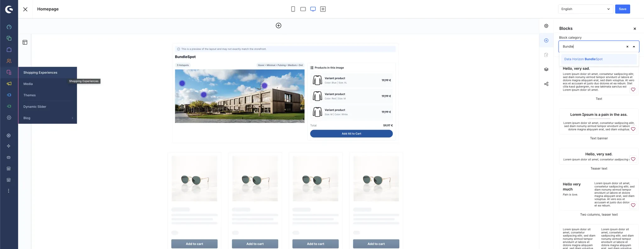
Task: Click the building photo in BundleSpot preview
Action: (240, 96)
